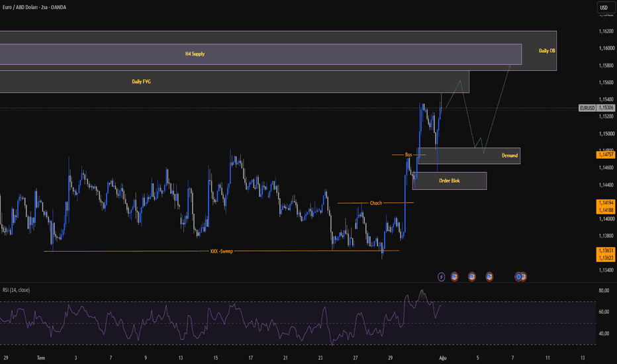Click the 1,14000 price axis value
The width and height of the screenshot is (617, 364).
click(x=606, y=219)
